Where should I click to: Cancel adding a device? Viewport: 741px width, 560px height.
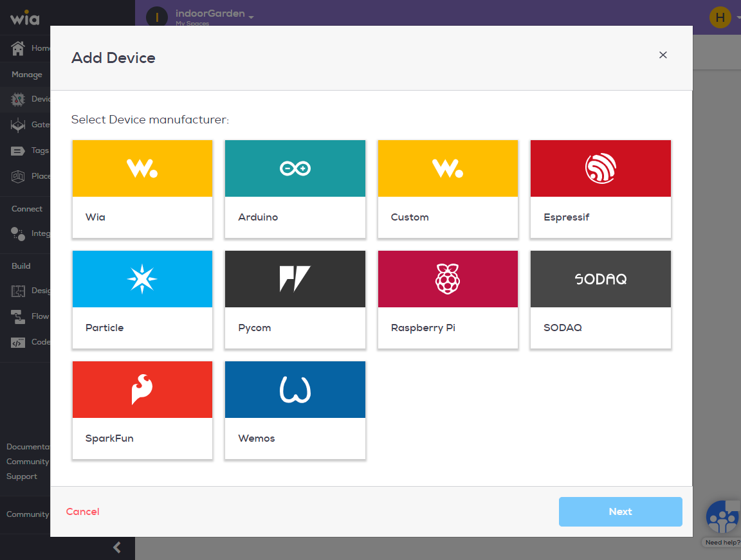[83, 511]
